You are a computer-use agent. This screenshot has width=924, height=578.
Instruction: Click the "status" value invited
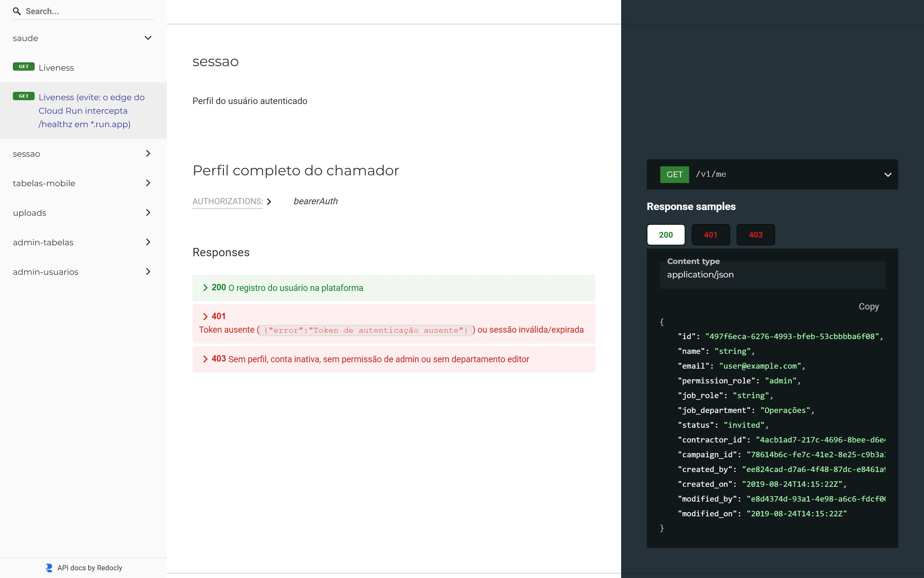[744, 425]
